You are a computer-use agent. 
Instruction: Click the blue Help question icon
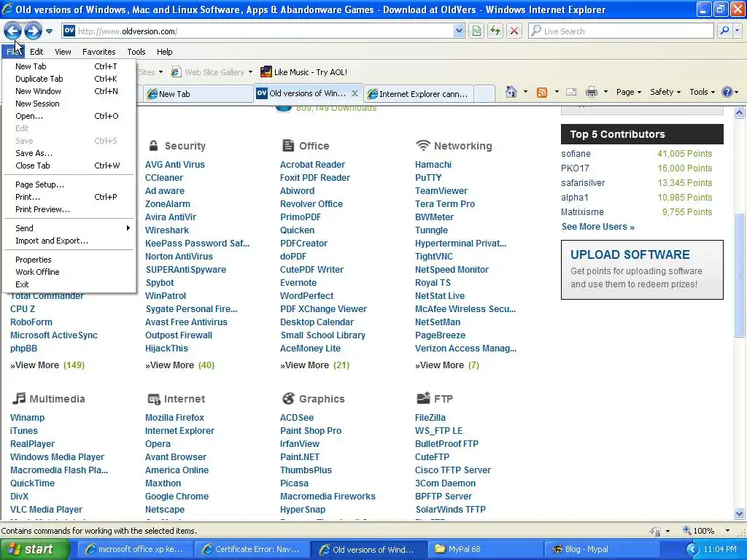(x=727, y=92)
